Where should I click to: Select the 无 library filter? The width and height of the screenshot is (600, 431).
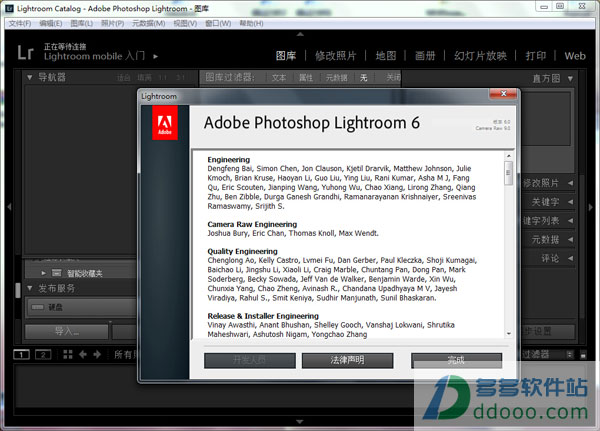(363, 78)
